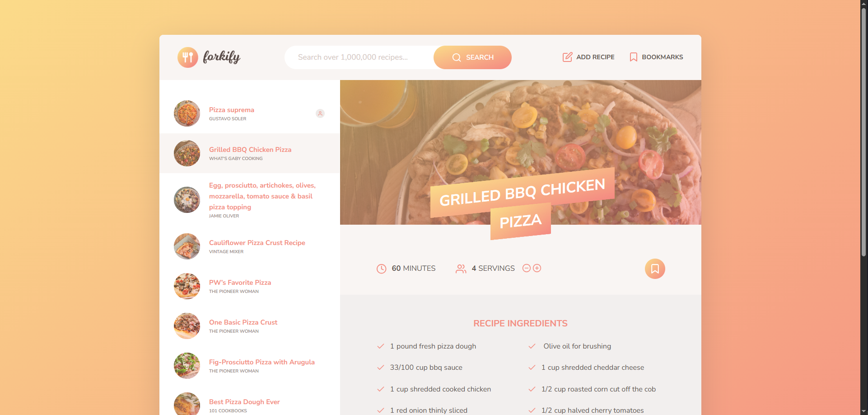Click the forkify logo icon
The height and width of the screenshot is (415, 868).
[x=188, y=57]
